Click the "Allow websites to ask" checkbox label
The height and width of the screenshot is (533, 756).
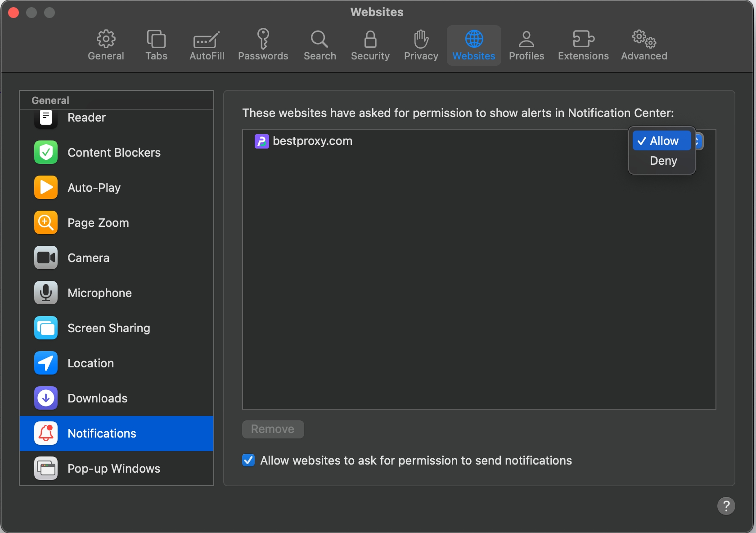[x=416, y=461]
